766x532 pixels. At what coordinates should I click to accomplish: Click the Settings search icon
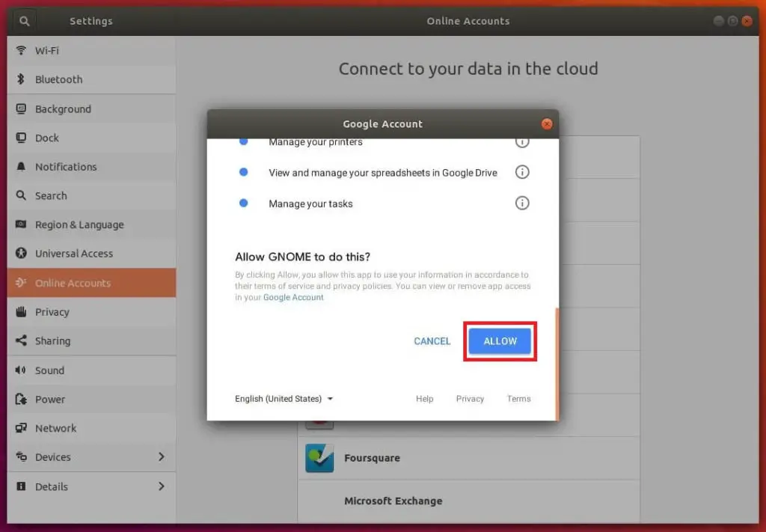[x=25, y=21]
